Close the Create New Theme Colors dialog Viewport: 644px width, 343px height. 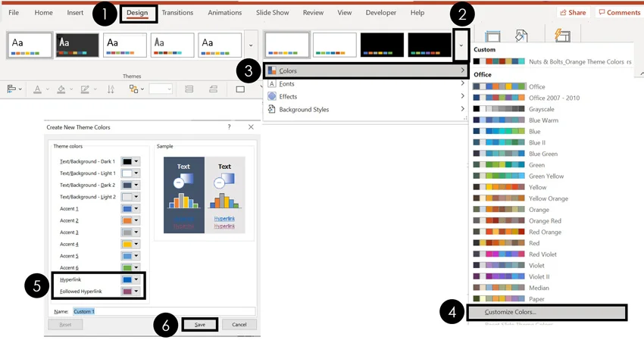(251, 127)
